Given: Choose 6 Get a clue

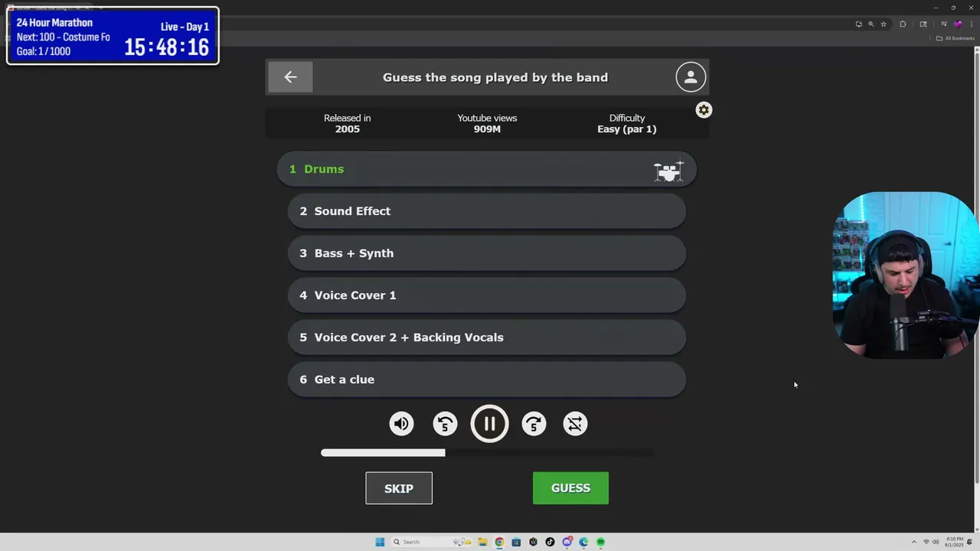Looking at the screenshot, I should 486,380.
